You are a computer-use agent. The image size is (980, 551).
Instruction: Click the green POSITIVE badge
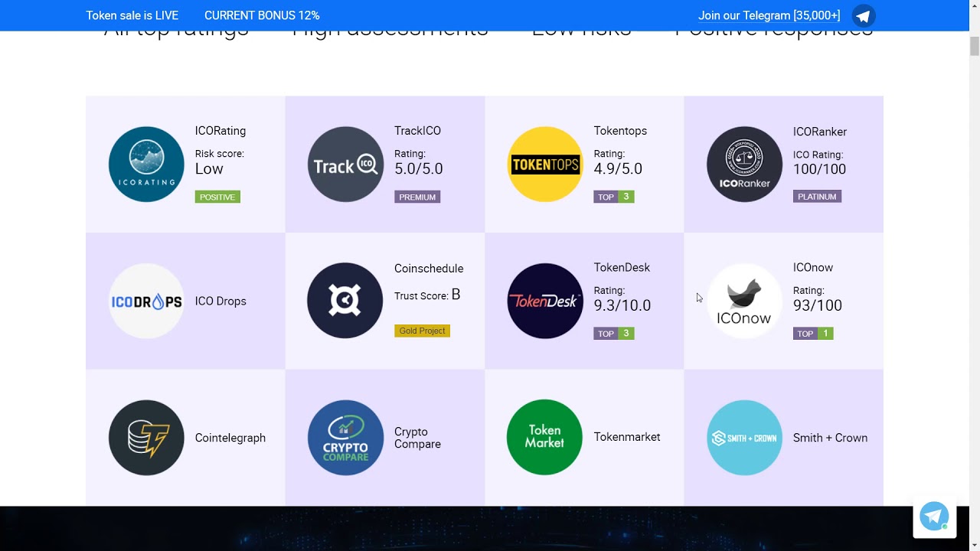(x=217, y=197)
